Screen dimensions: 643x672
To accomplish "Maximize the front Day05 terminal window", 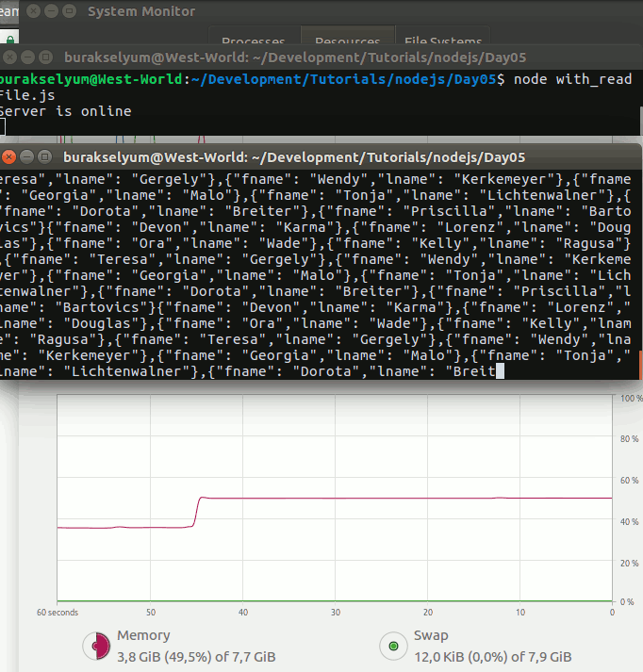I will [44, 157].
